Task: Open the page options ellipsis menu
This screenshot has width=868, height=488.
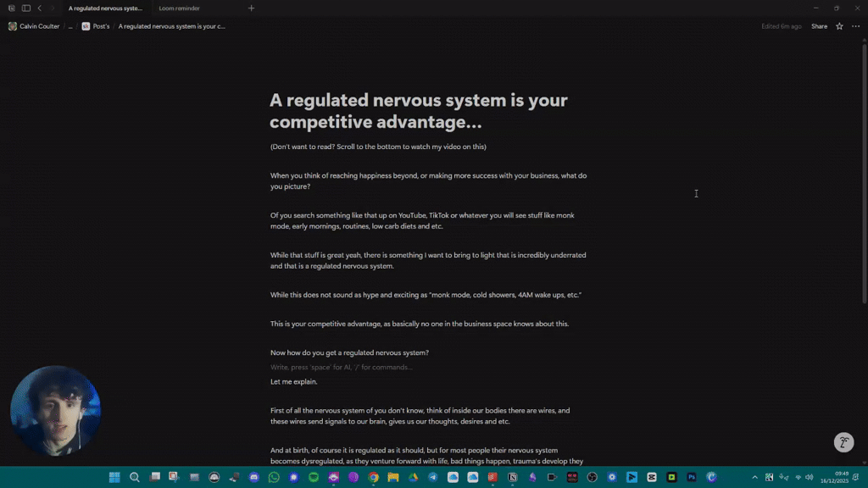Action: point(854,26)
